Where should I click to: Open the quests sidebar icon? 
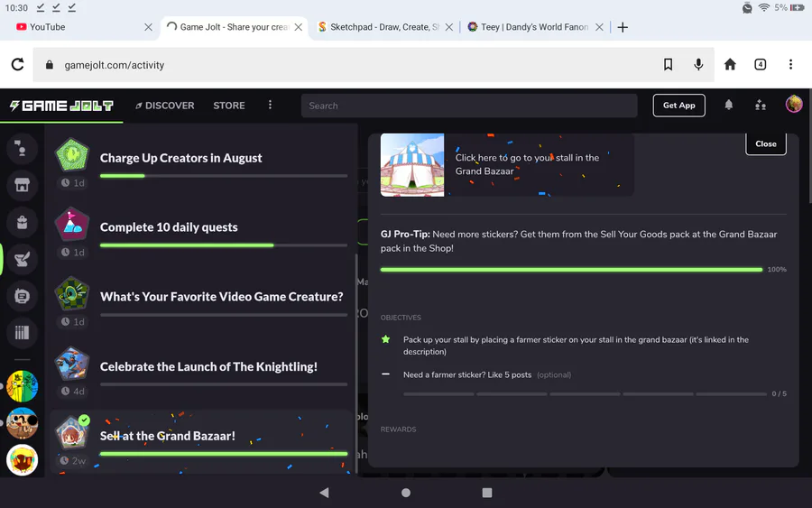[22, 259]
